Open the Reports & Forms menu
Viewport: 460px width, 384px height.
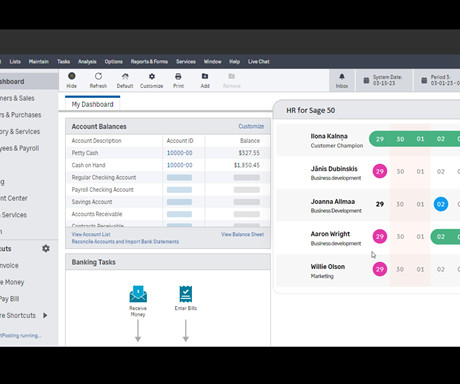click(149, 62)
